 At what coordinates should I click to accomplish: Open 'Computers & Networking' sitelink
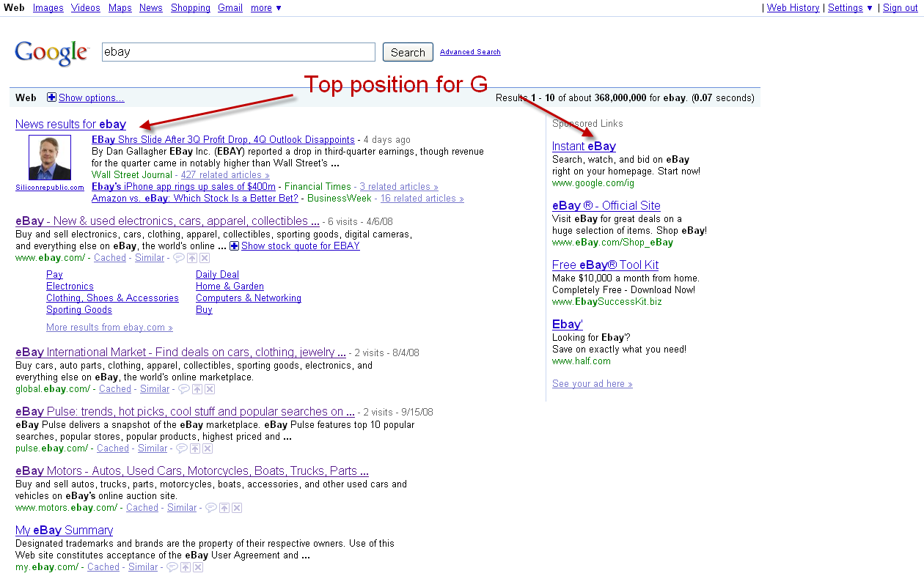(x=249, y=298)
